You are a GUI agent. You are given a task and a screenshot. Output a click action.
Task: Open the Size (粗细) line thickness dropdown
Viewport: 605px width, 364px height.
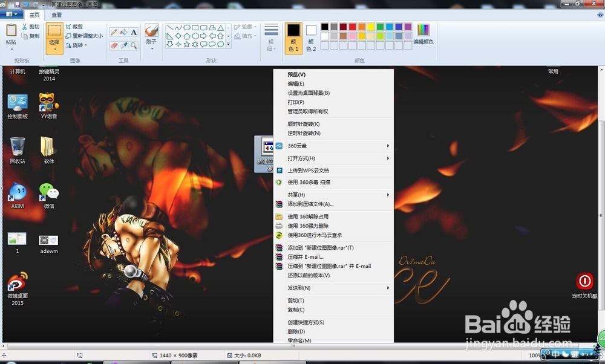point(271,37)
